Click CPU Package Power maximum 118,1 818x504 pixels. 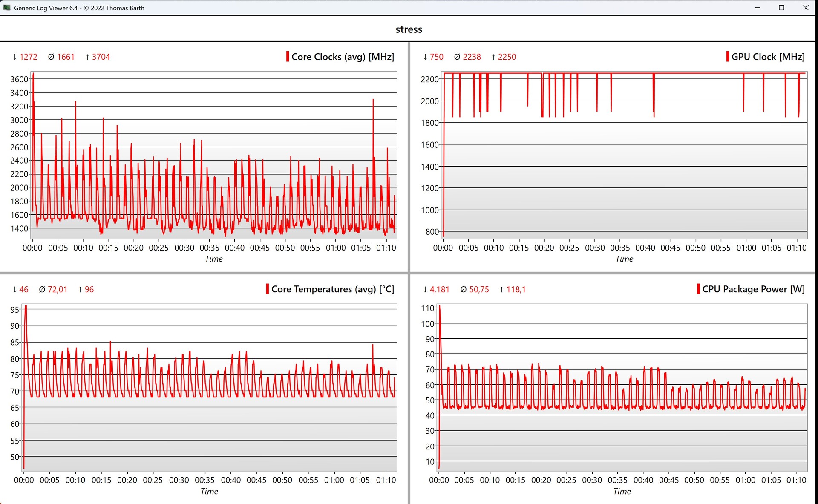coord(516,290)
